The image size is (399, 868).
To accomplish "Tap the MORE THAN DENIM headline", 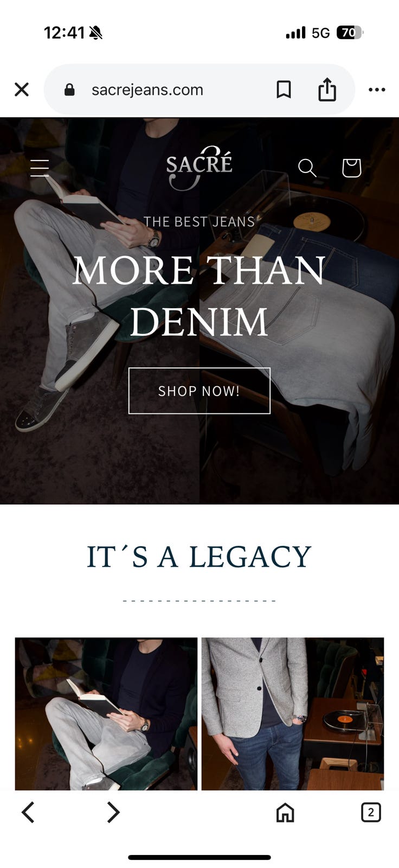I will tap(199, 296).
